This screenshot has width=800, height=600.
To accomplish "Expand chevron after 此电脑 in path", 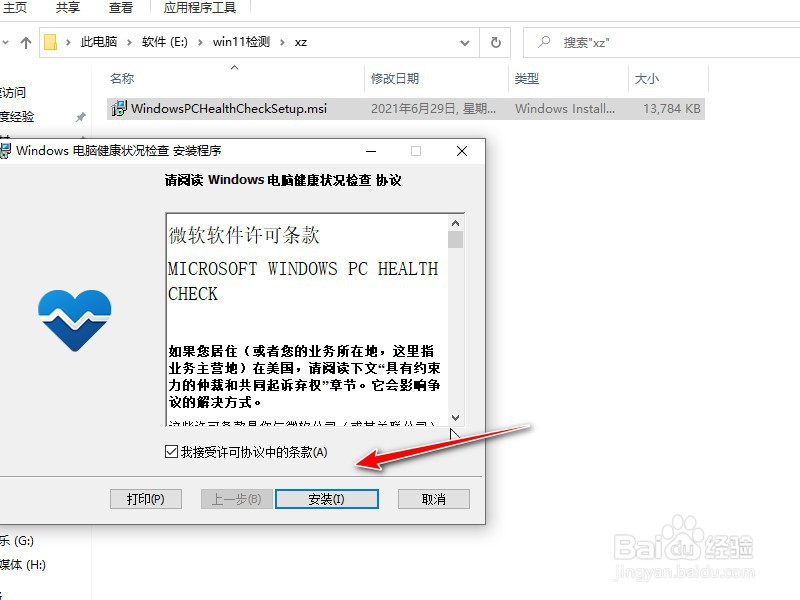I will (x=129, y=42).
